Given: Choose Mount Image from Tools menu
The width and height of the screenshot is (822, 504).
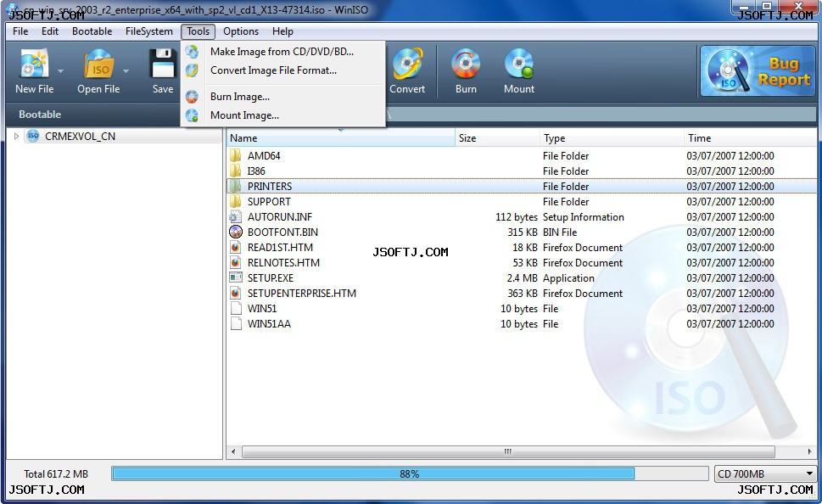Looking at the screenshot, I should (282, 115).
